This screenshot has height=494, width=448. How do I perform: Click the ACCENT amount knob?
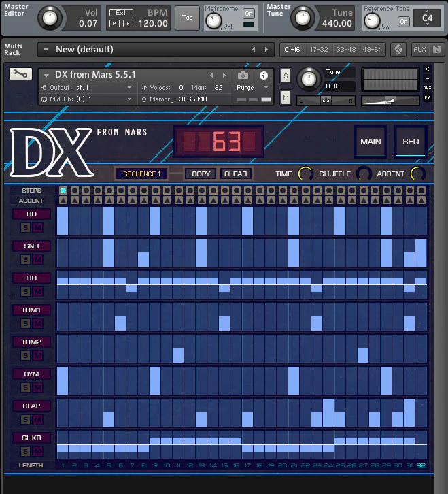(x=418, y=174)
